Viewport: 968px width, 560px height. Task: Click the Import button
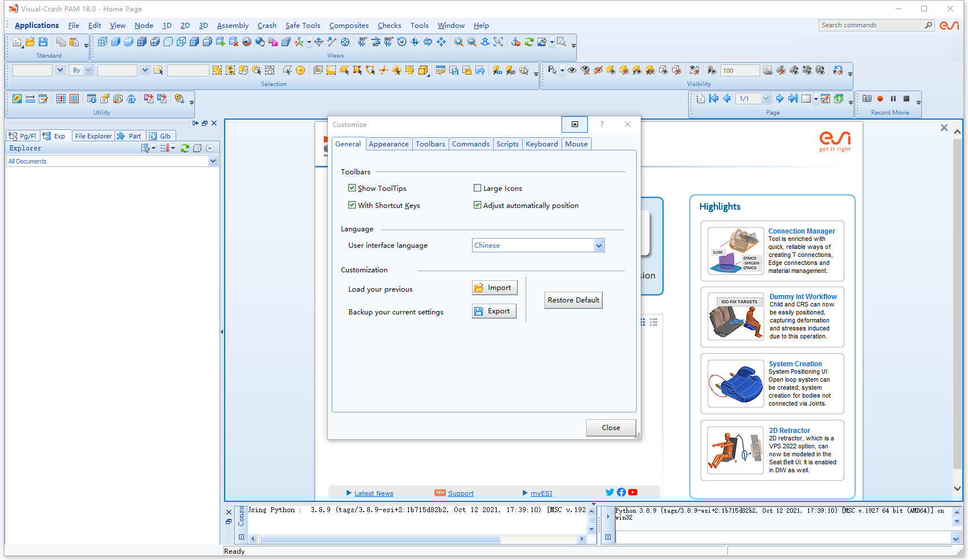(x=495, y=288)
